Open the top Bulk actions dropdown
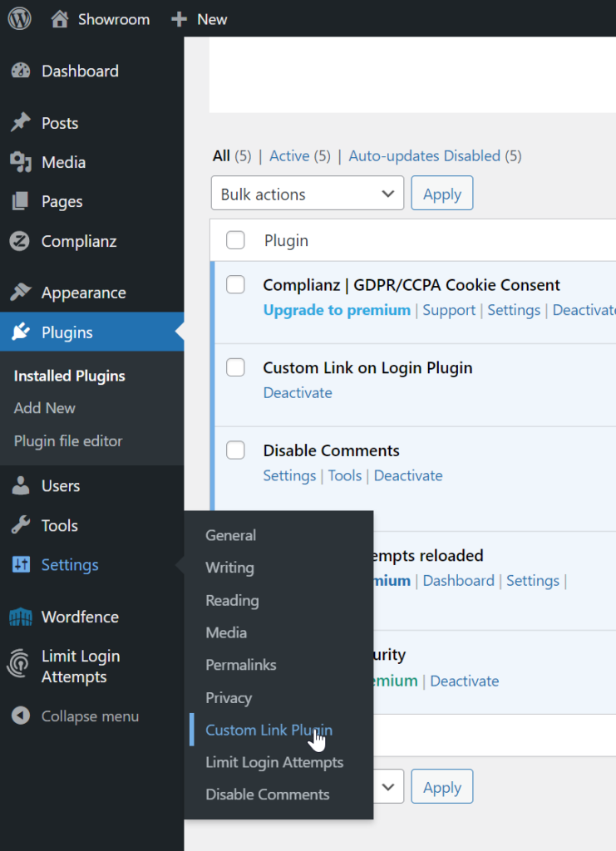The height and width of the screenshot is (851, 616). [307, 194]
